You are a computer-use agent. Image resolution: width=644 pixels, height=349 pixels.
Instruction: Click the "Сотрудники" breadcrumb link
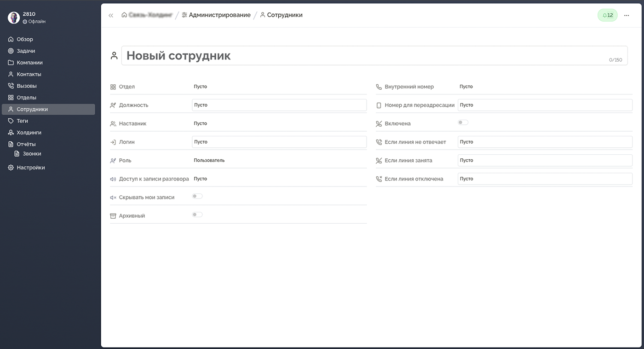[x=284, y=15]
